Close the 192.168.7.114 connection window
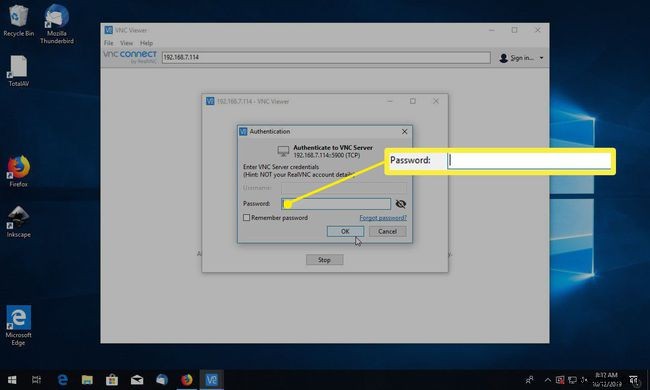 pyautogui.click(x=436, y=101)
